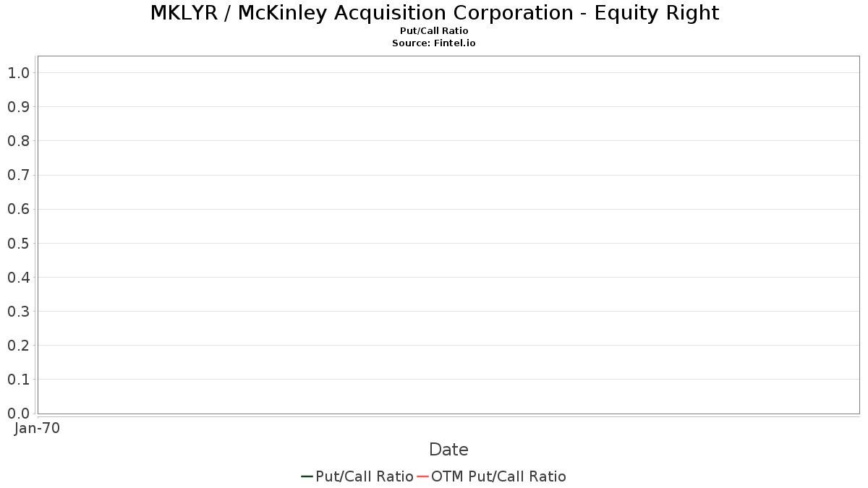Select the 0.7 y-axis tick label
This screenshot has height=488, width=868.
pos(18,175)
